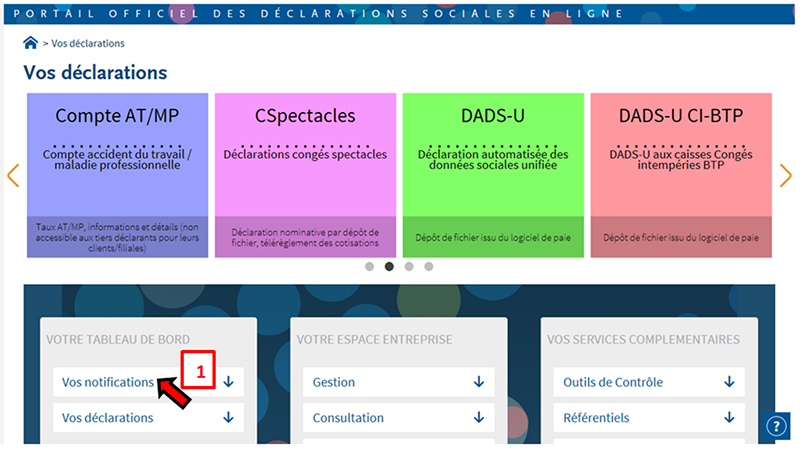Expand the Consultation section
Viewport: 800px width, 450px height.
coord(398,418)
